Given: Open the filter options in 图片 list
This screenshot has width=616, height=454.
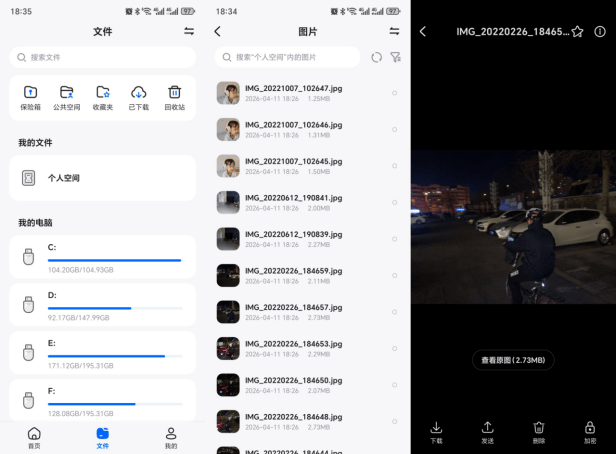Looking at the screenshot, I should (395, 58).
